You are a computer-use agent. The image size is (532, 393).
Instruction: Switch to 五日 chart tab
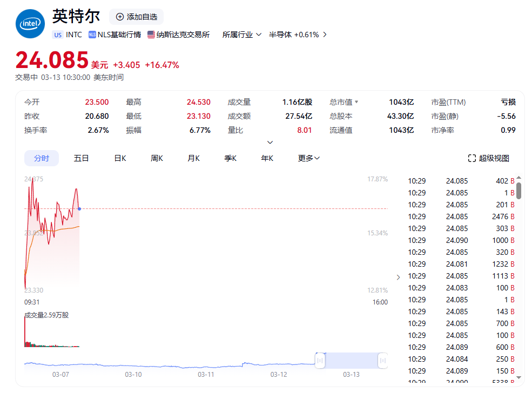[x=81, y=158]
